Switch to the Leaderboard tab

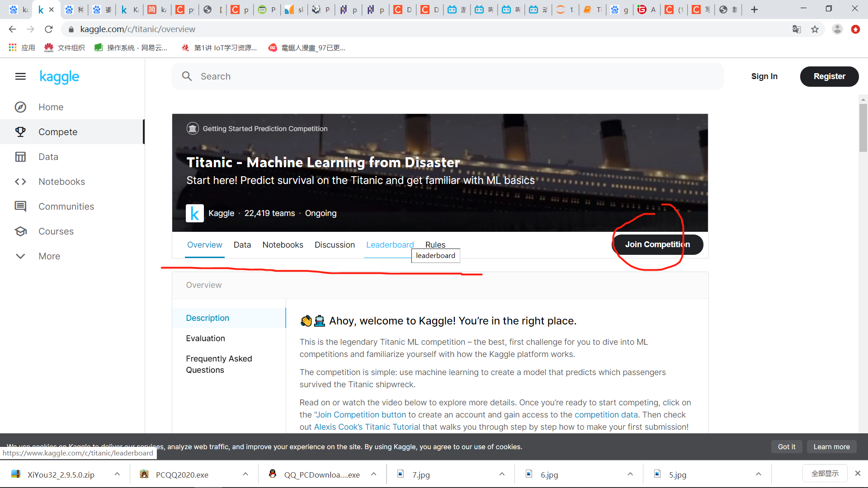[x=390, y=244]
